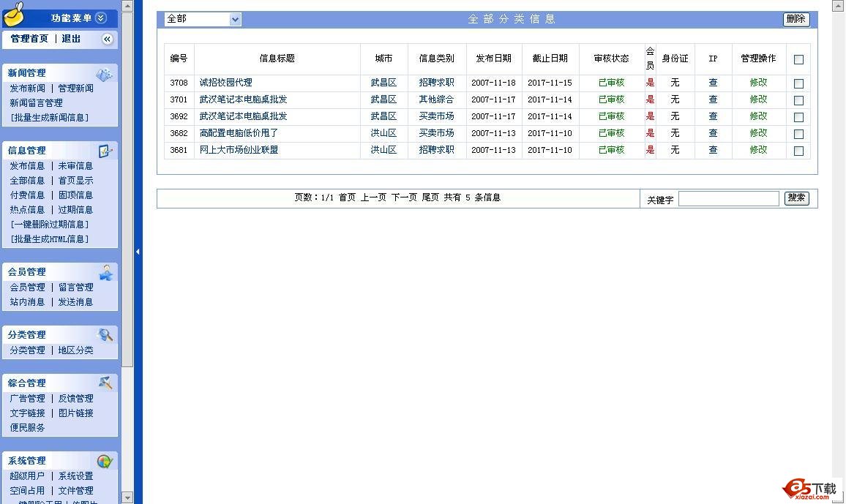Open 广告管理 menu item
The height and width of the screenshot is (504, 846).
(28, 398)
